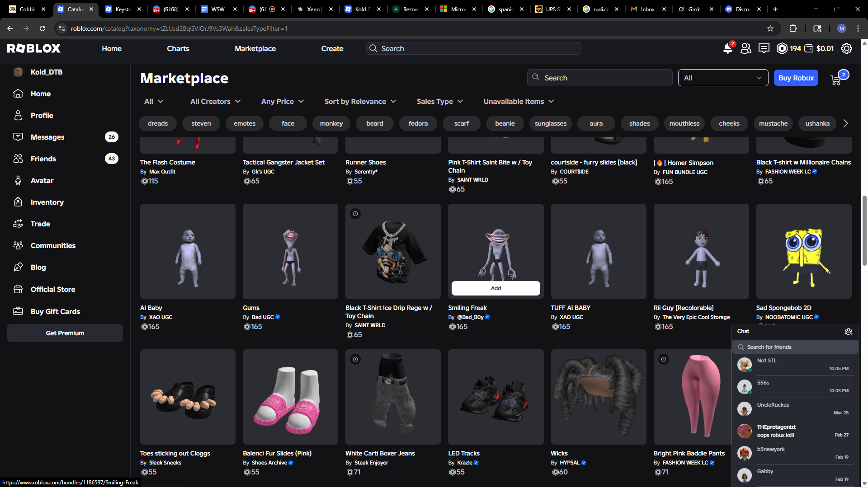Click the Avatar icon in sidebar

tap(18, 180)
